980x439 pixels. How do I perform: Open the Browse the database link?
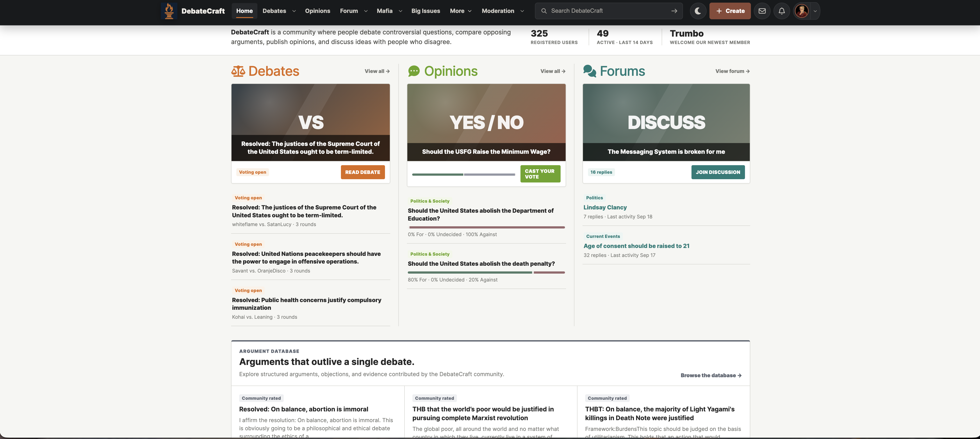(711, 375)
